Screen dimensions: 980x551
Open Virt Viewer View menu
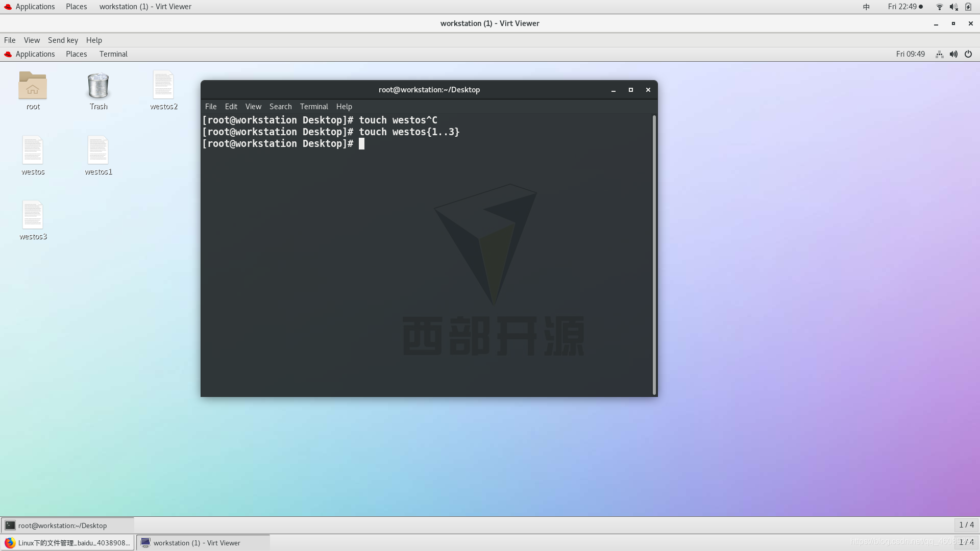[32, 40]
